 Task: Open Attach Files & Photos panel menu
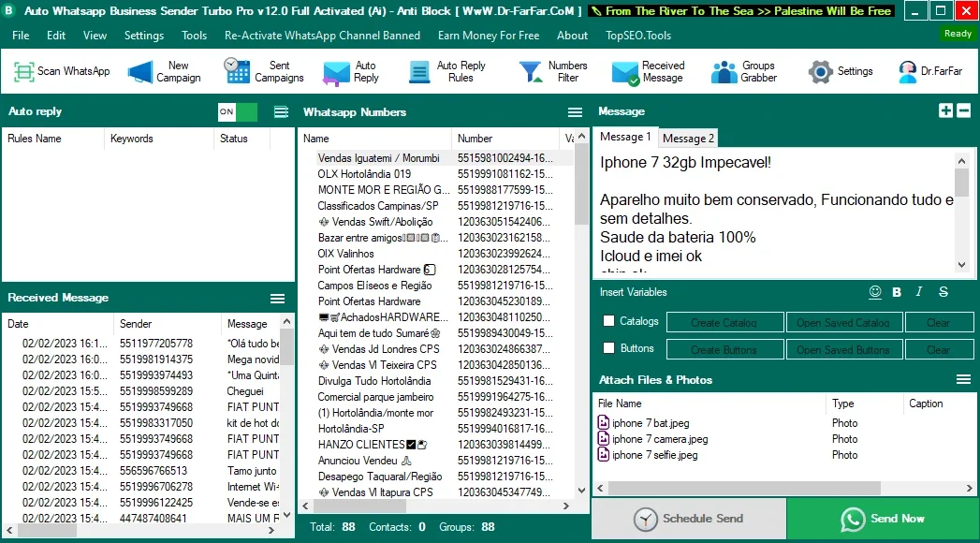964,379
